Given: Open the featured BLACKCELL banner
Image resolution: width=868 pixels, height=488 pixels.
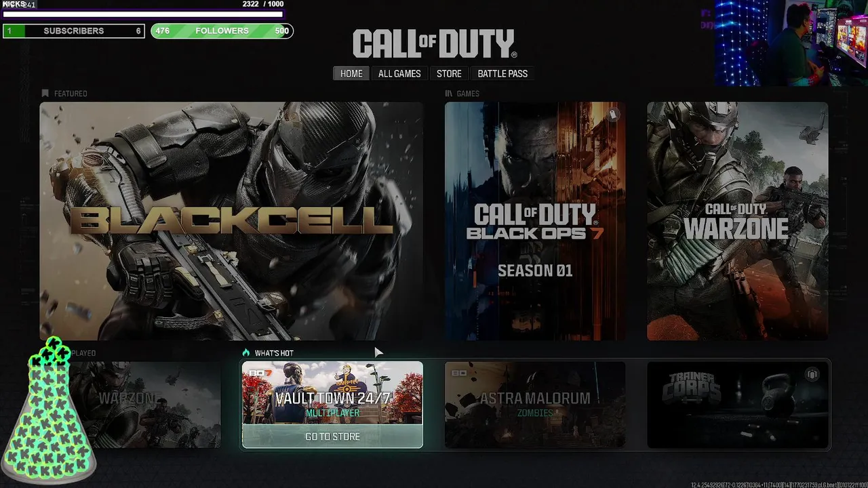Looking at the screenshot, I should click(231, 221).
